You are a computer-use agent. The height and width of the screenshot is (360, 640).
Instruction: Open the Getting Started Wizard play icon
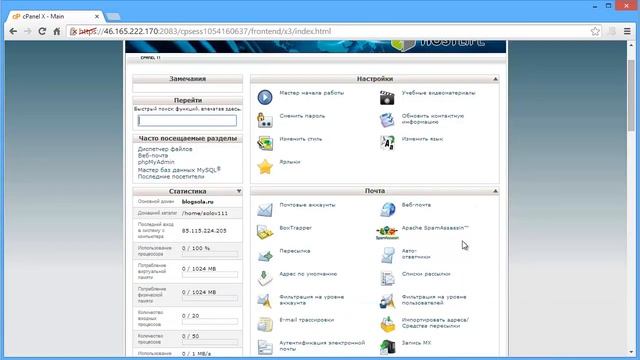(264, 97)
